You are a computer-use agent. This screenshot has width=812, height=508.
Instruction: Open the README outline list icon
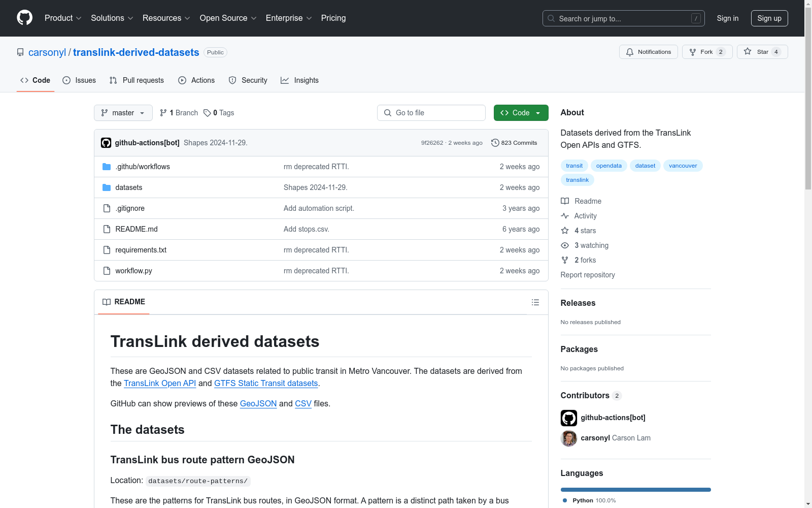535,302
